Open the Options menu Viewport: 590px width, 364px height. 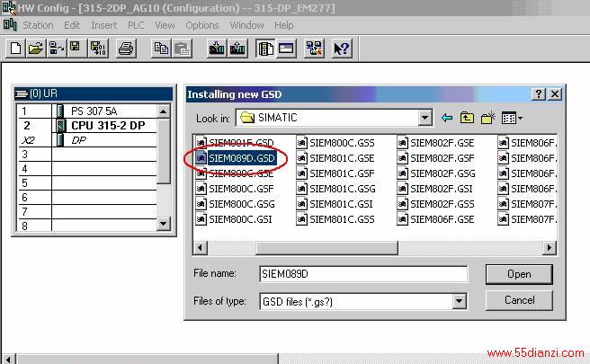pyautogui.click(x=202, y=25)
